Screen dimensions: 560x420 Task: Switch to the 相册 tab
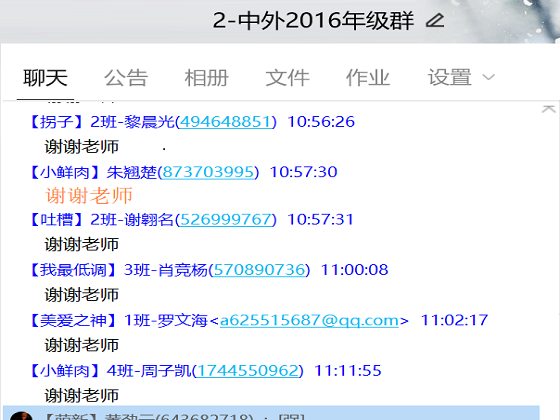pyautogui.click(x=207, y=78)
